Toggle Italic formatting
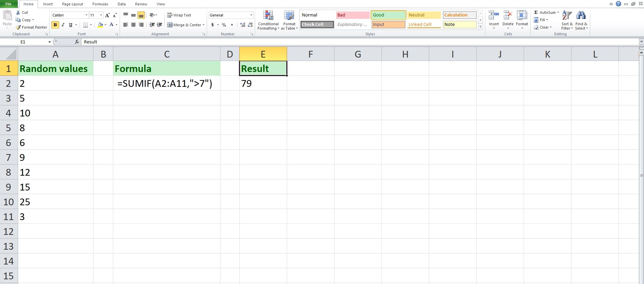The width and height of the screenshot is (644, 284). [63, 25]
